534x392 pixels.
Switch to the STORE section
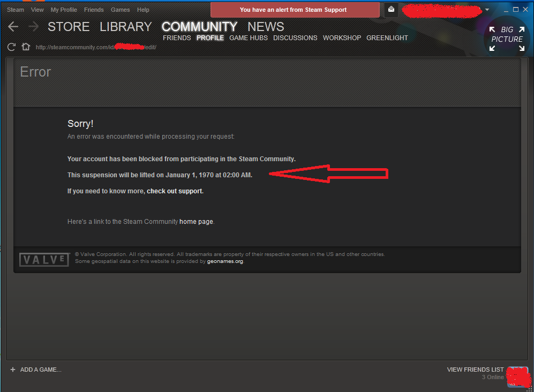tap(69, 27)
